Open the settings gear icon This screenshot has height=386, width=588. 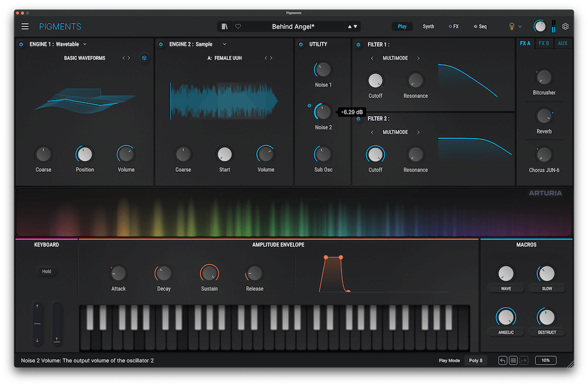[565, 26]
